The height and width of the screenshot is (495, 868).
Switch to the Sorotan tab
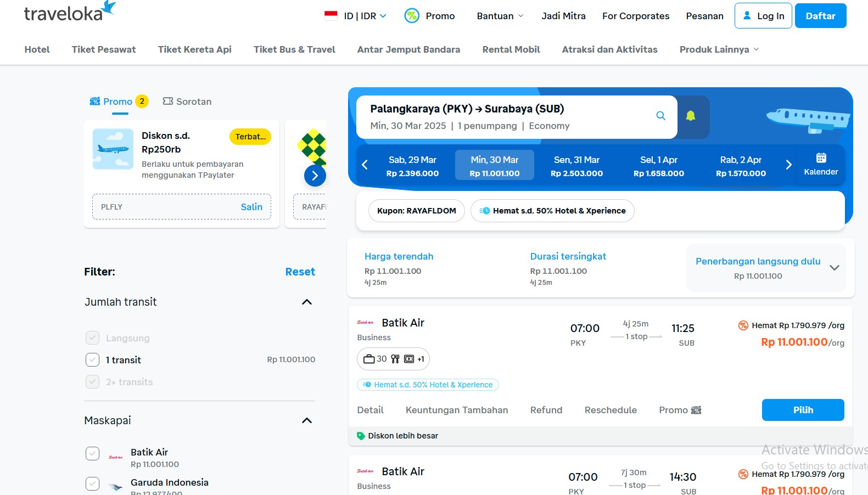pyautogui.click(x=187, y=102)
